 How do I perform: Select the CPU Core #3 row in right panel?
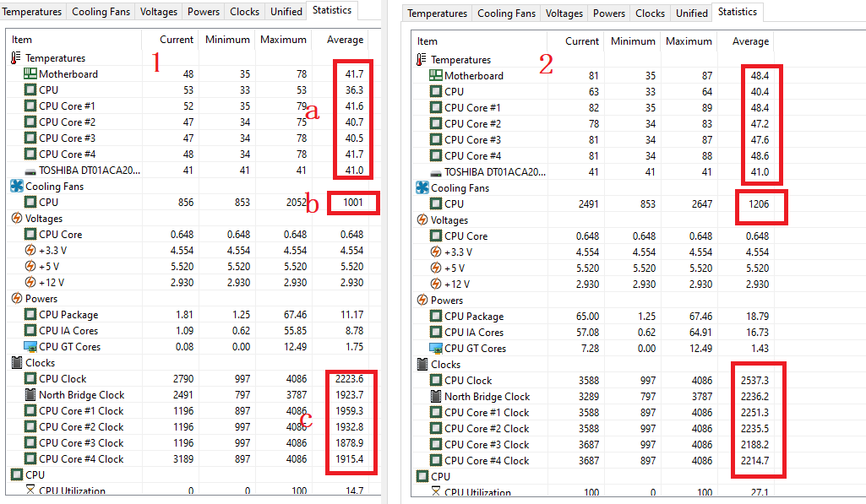coord(472,140)
